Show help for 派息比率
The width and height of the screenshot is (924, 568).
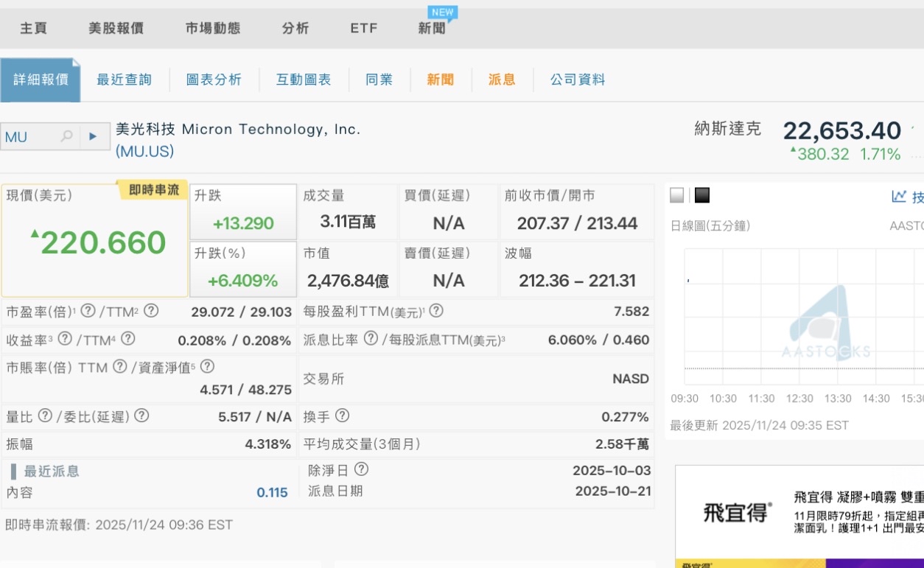pyautogui.click(x=371, y=339)
